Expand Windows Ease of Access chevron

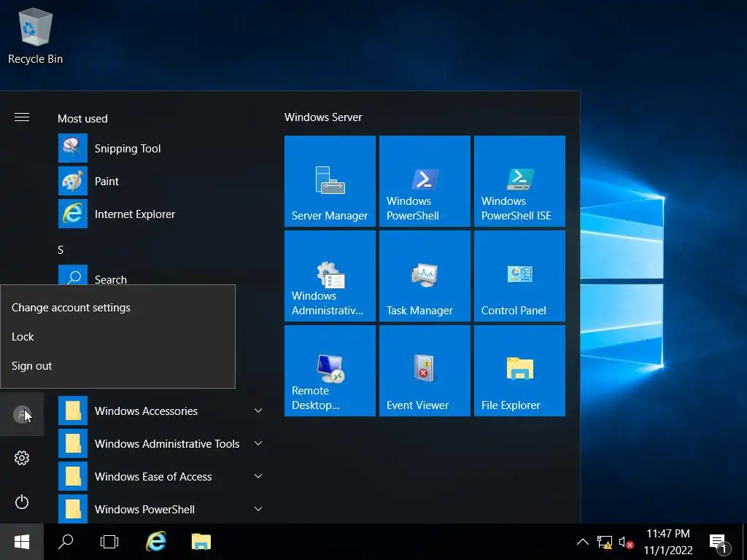[258, 476]
